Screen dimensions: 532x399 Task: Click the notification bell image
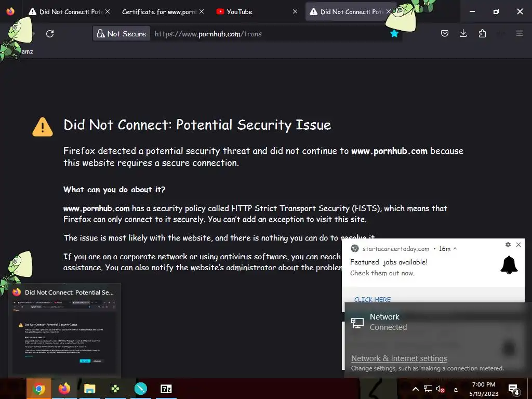[x=509, y=265]
